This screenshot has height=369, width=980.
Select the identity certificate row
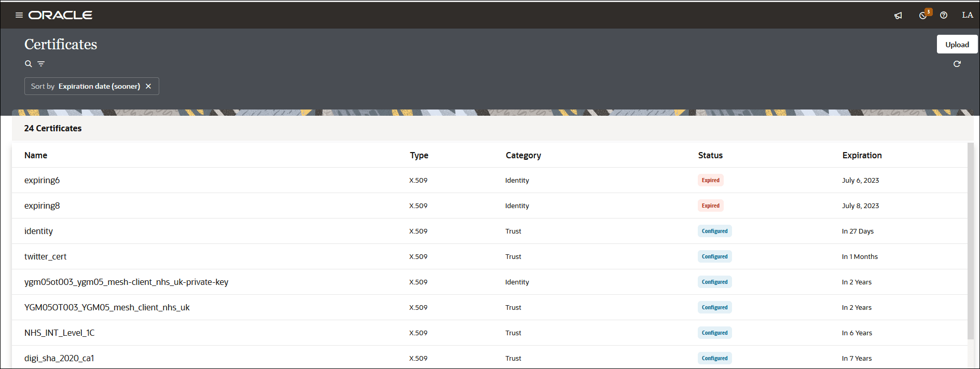tap(490, 231)
